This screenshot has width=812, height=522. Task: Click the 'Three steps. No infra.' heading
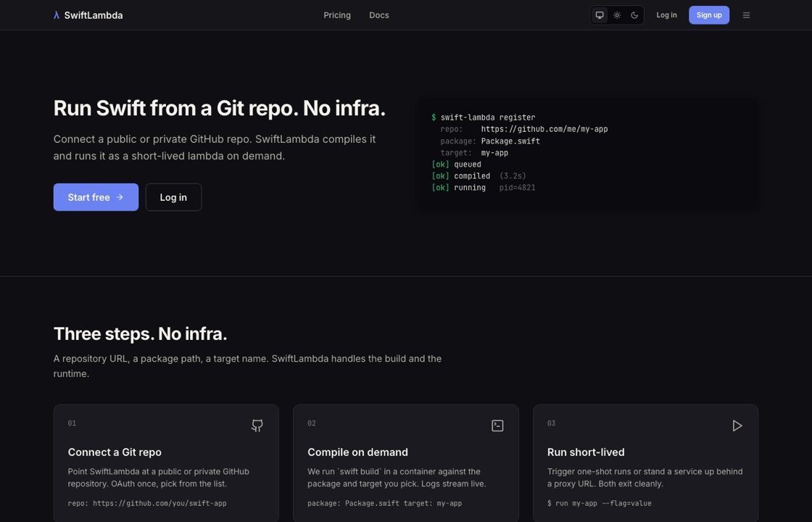pyautogui.click(x=141, y=334)
